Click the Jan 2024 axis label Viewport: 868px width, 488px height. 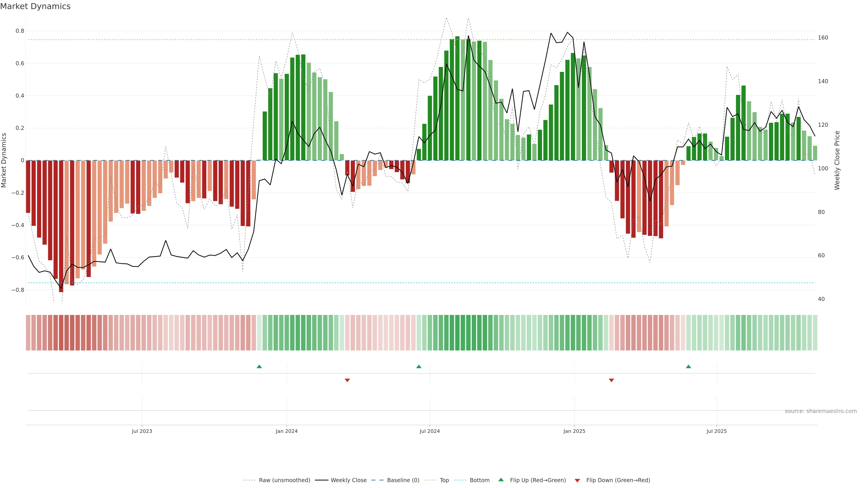coord(286,431)
